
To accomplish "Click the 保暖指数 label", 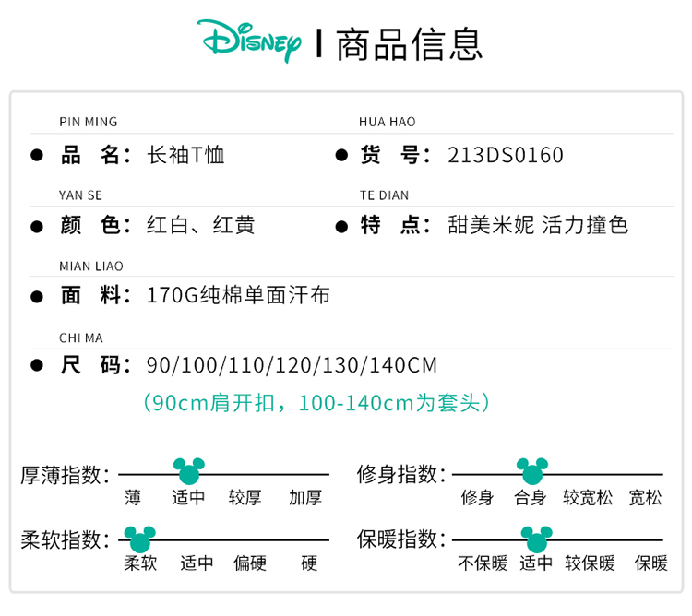I will 401,539.
